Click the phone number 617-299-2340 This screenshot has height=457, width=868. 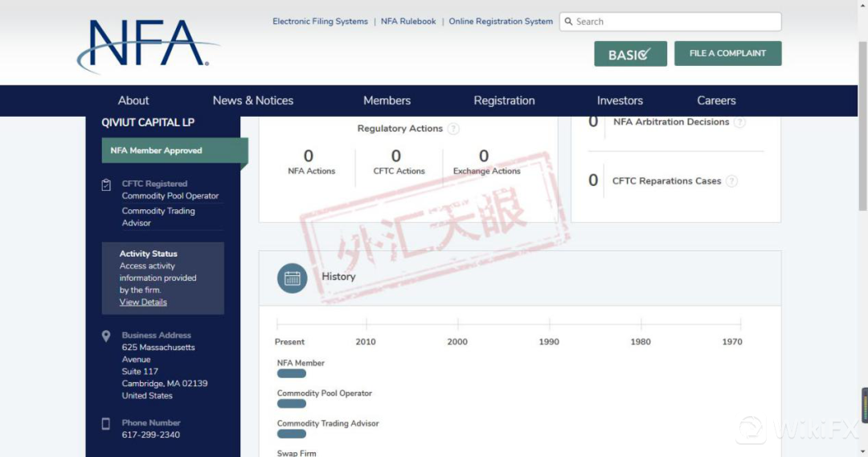pyautogui.click(x=150, y=434)
